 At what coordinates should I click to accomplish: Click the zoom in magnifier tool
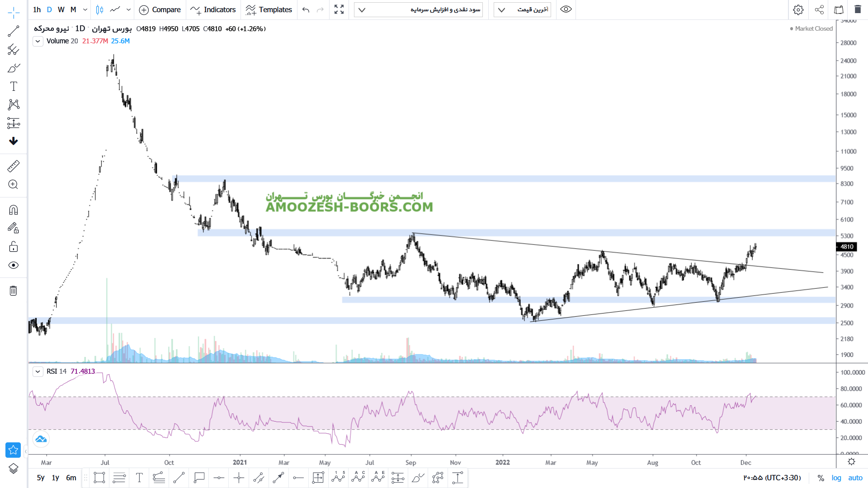14,184
